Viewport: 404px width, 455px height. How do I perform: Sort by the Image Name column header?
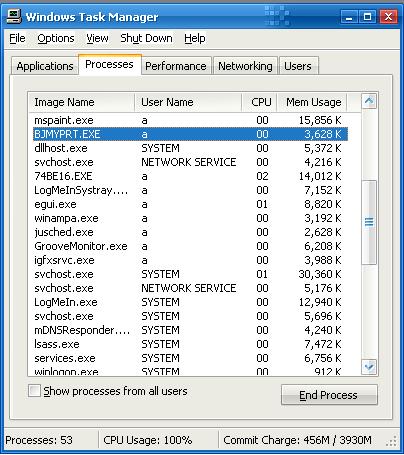(81, 102)
